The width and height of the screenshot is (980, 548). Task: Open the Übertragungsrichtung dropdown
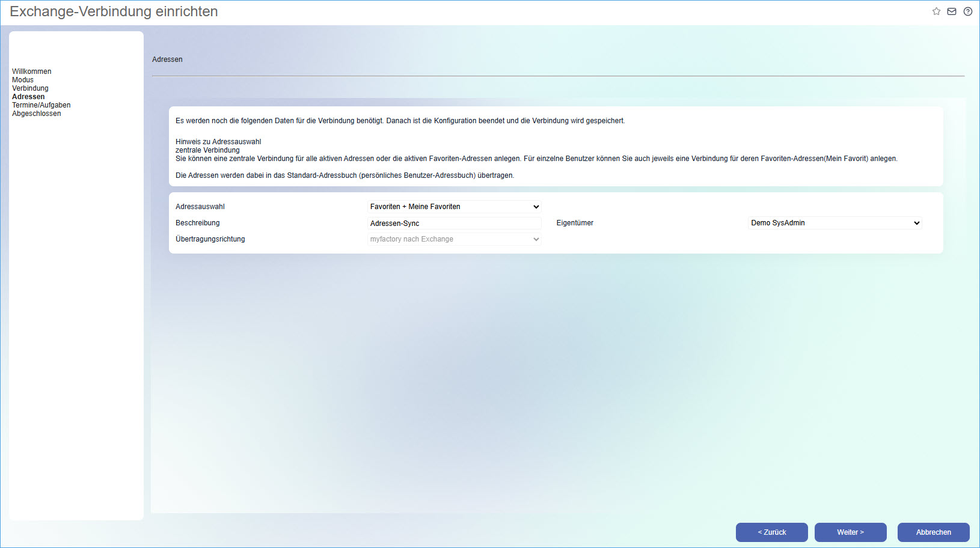tap(455, 239)
